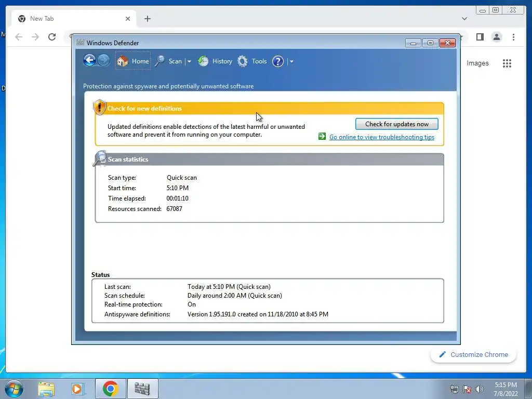Image resolution: width=532 pixels, height=399 pixels.
Task: Click the blue Help question mark icon
Action: pos(278,61)
